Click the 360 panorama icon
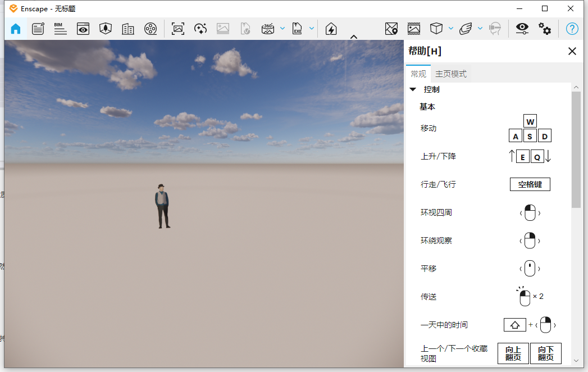 tap(268, 29)
